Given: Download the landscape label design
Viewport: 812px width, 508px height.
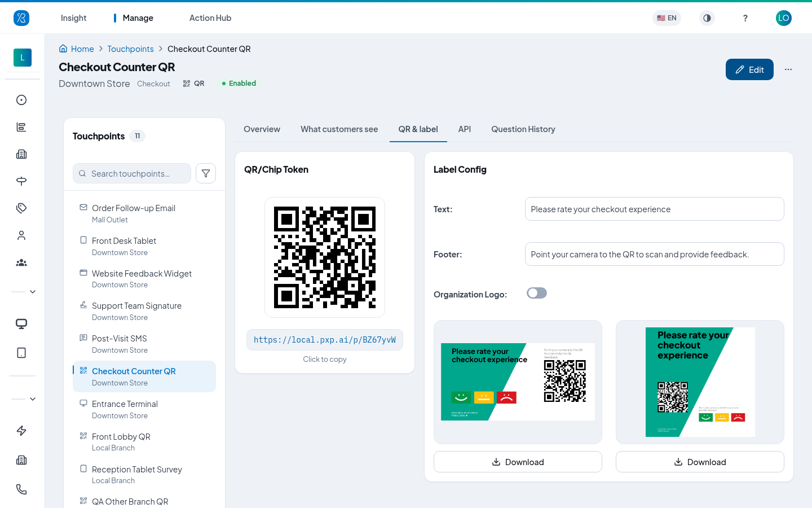Looking at the screenshot, I should [518, 462].
